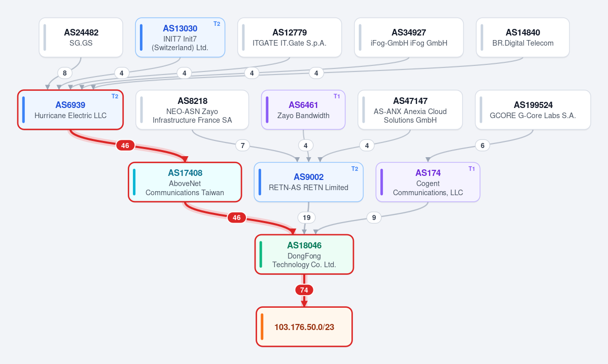Click the 19 edge label below RETN
The height and width of the screenshot is (364, 608).
306,217
